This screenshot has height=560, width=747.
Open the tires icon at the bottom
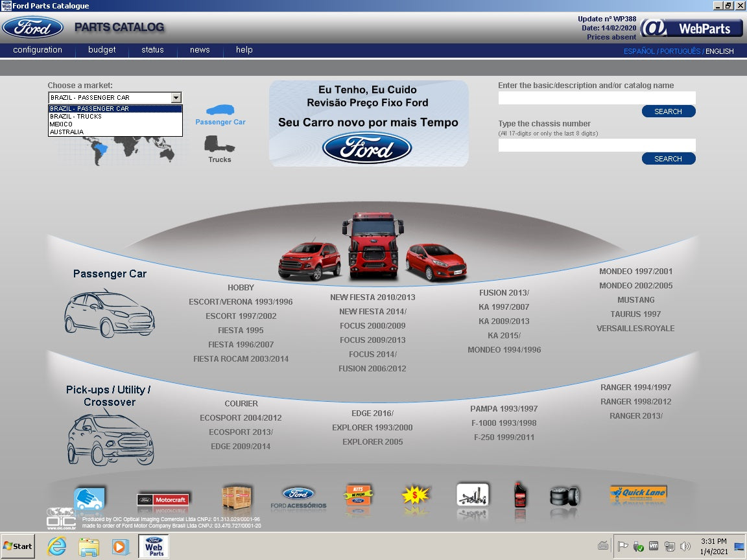tap(563, 496)
